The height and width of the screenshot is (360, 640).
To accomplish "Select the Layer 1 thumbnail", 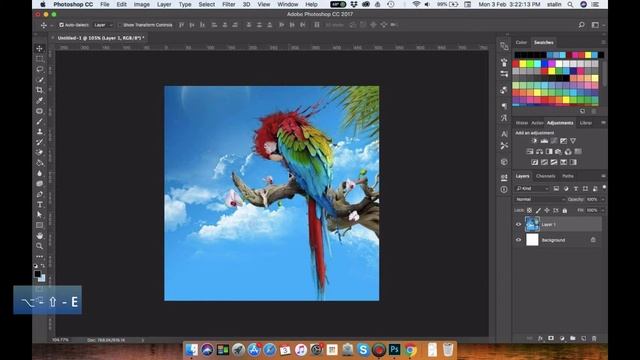I will coord(532,224).
